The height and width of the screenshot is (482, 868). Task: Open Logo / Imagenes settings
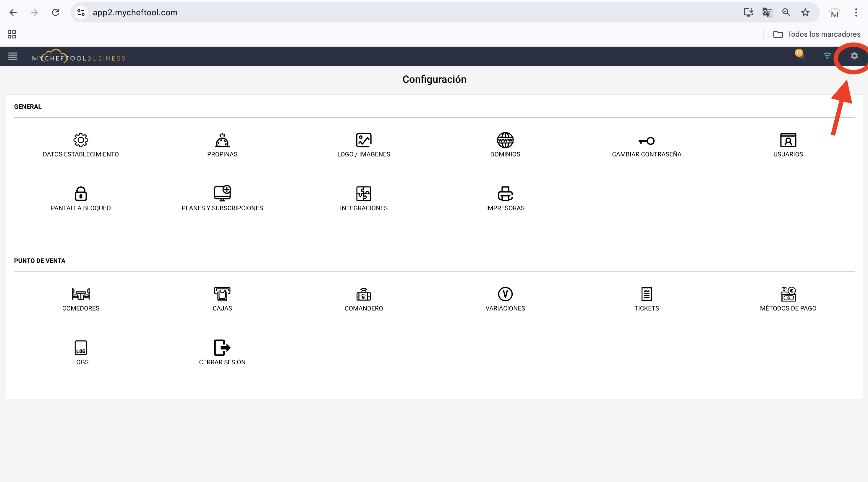(364, 145)
